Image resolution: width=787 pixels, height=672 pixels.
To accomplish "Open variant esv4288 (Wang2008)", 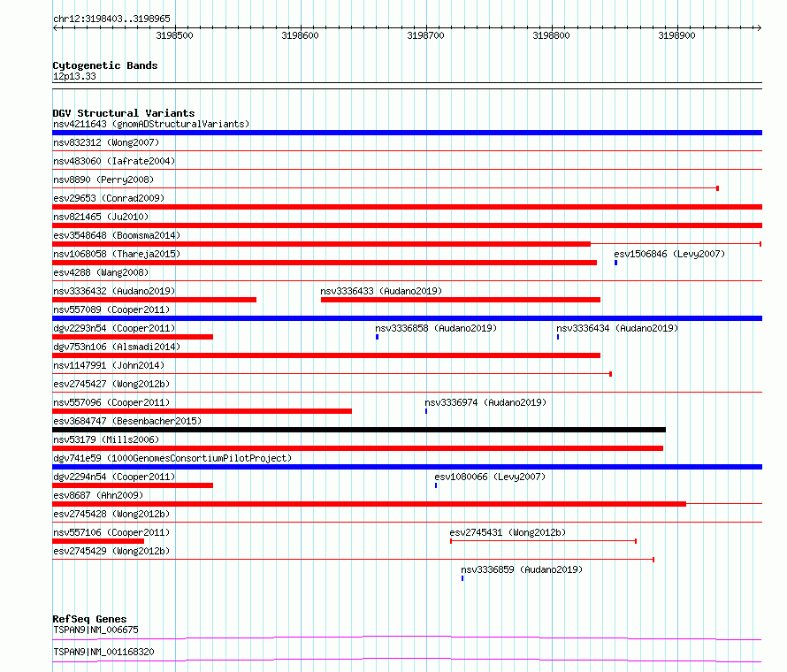I will tap(101, 272).
